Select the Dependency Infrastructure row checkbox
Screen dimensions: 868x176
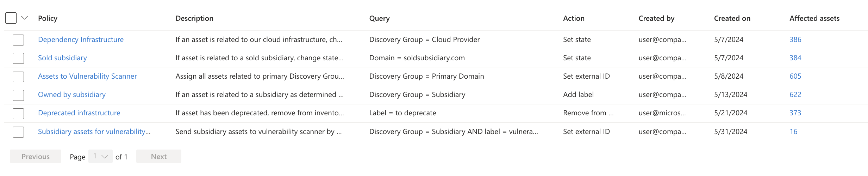[18, 40]
